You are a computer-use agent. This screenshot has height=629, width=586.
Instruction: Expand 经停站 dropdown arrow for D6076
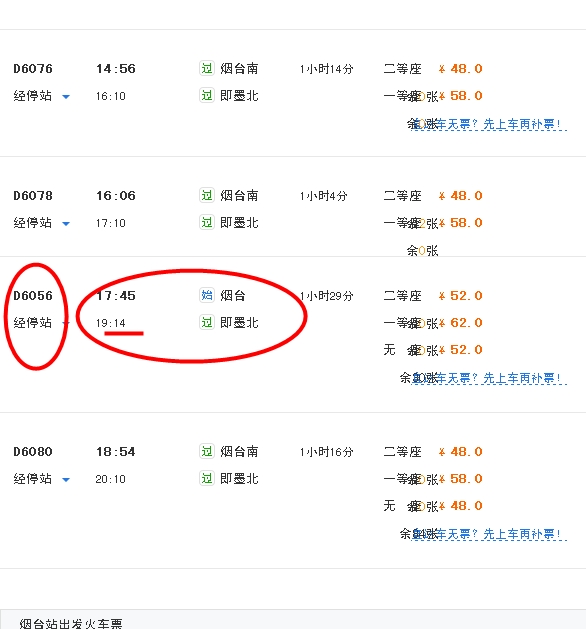pos(66,97)
